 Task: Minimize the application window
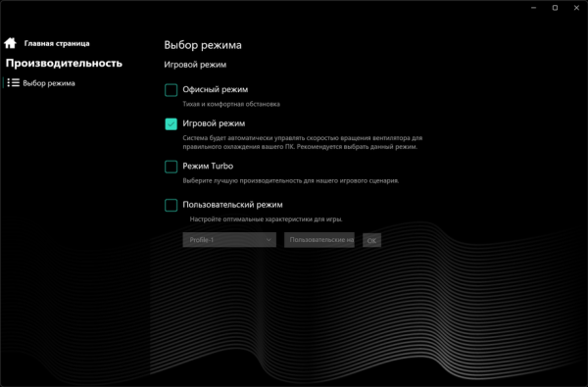click(x=534, y=8)
